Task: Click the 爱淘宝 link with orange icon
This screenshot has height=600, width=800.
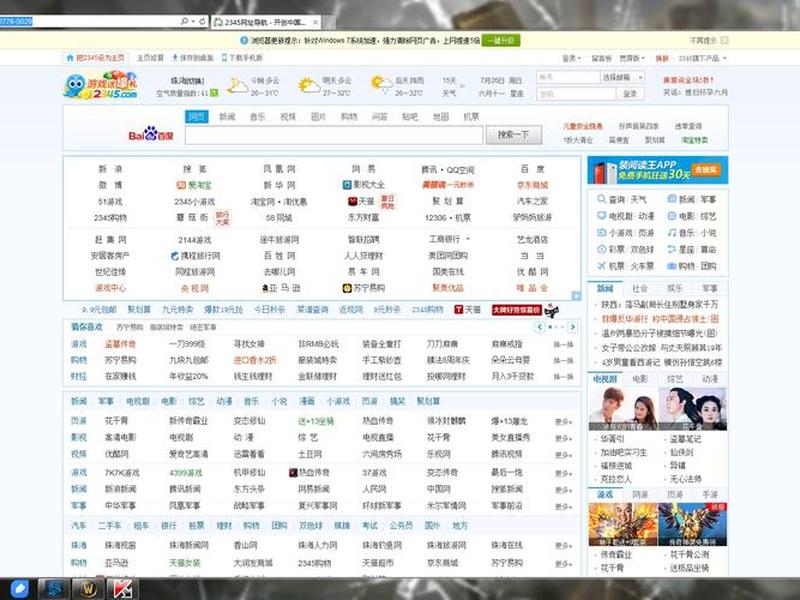Action: (194, 185)
